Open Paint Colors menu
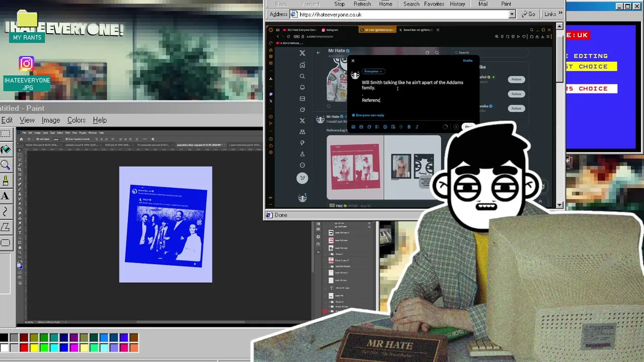The height and width of the screenshot is (362, 644). (76, 120)
